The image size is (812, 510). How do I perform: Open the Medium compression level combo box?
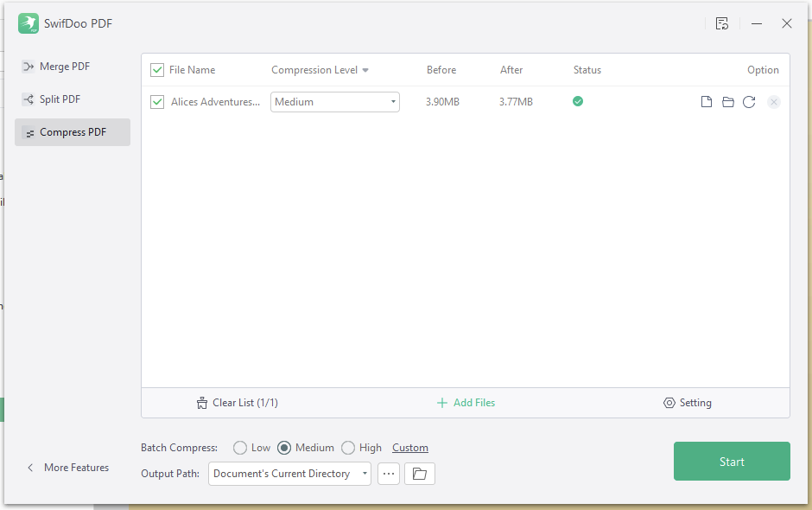335,102
